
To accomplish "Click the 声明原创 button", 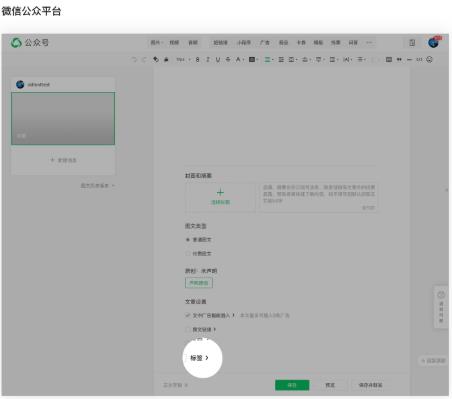I will [x=199, y=283].
